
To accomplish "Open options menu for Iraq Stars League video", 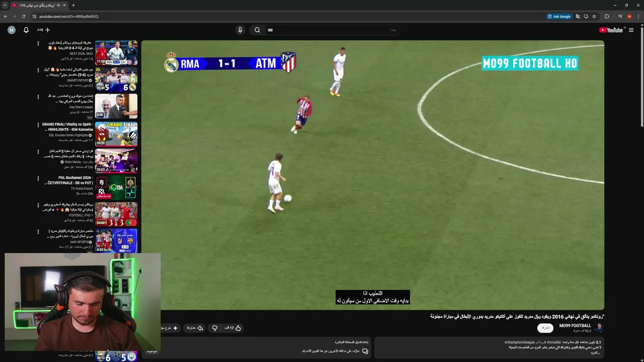I will coord(38,97).
